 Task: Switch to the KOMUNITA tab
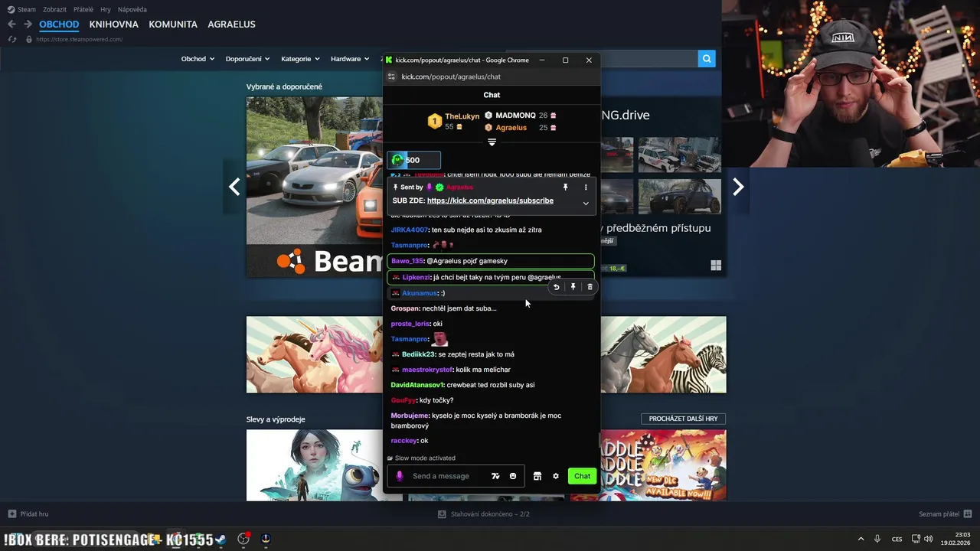[x=173, y=24]
